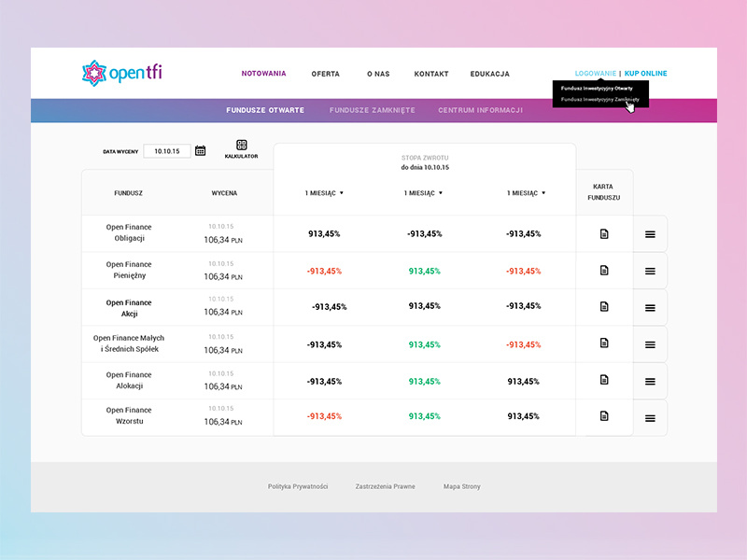The height and width of the screenshot is (560, 747).
Task: Select the Open Finance Pieniężny fund name
Action: [129, 270]
